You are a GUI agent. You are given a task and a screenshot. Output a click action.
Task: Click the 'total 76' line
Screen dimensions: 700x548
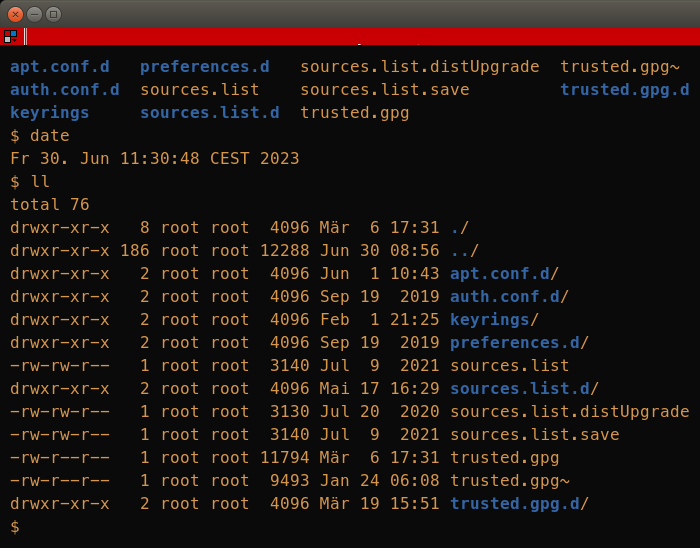pos(50,204)
